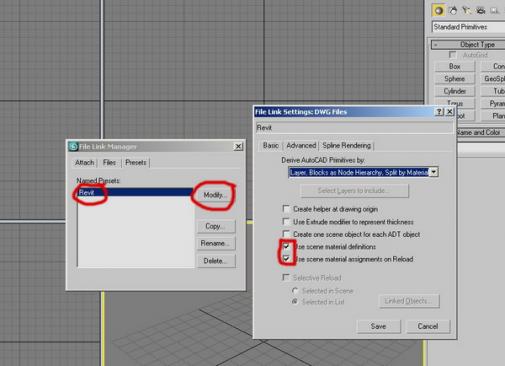Select the Geometry category icon in Create panel
Screen dimensions: 505x366
click(x=439, y=10)
